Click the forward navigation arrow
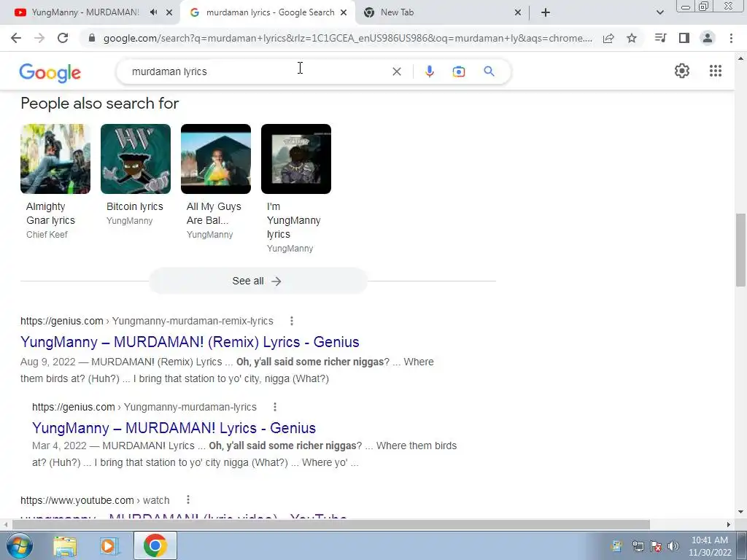 [39, 38]
